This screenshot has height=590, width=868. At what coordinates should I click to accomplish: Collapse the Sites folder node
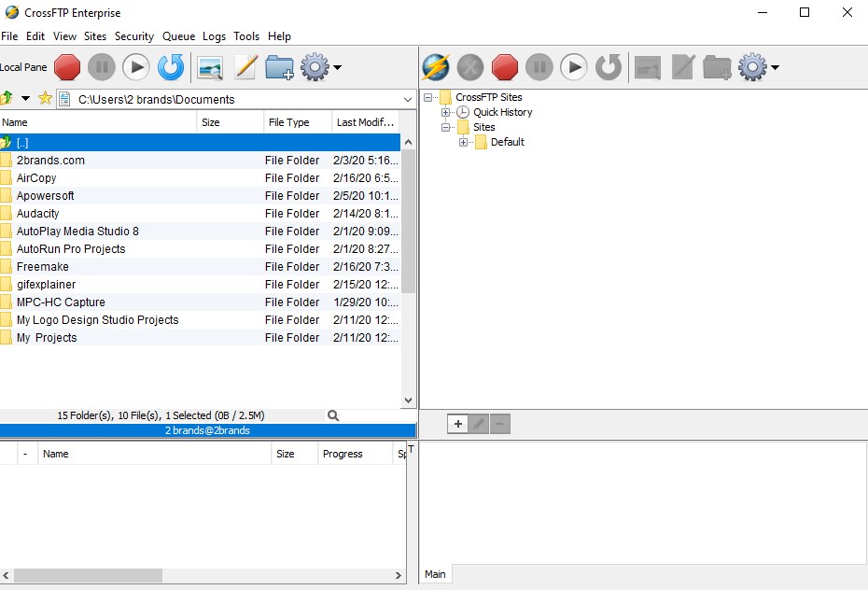pyautogui.click(x=445, y=127)
